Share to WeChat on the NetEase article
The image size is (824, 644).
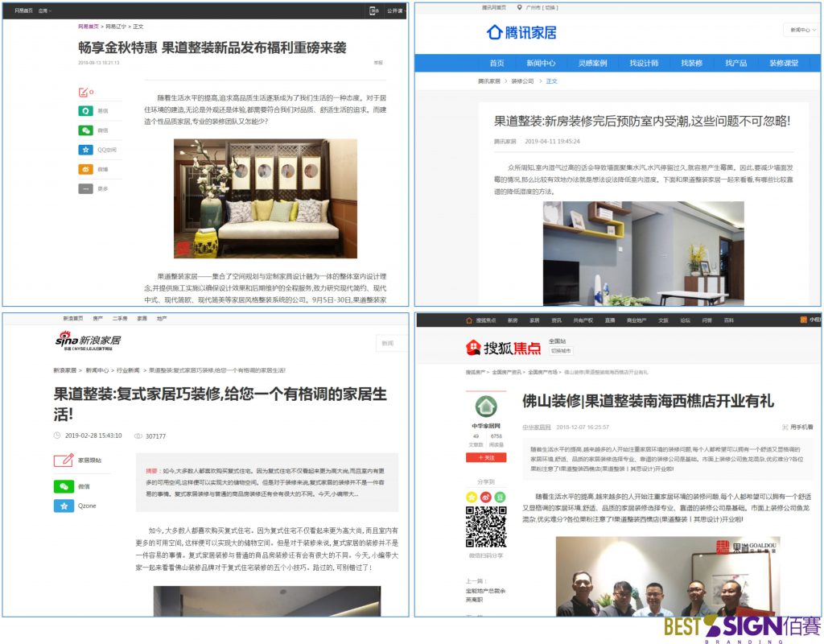tap(85, 130)
